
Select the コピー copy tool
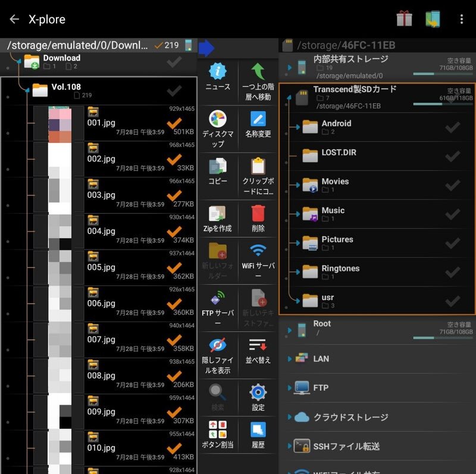coord(218,166)
